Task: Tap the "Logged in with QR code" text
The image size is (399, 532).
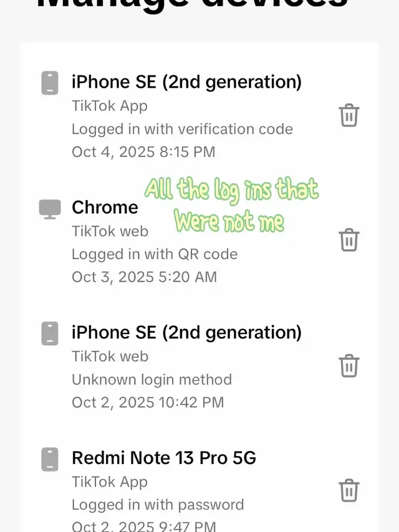Action: point(155,254)
